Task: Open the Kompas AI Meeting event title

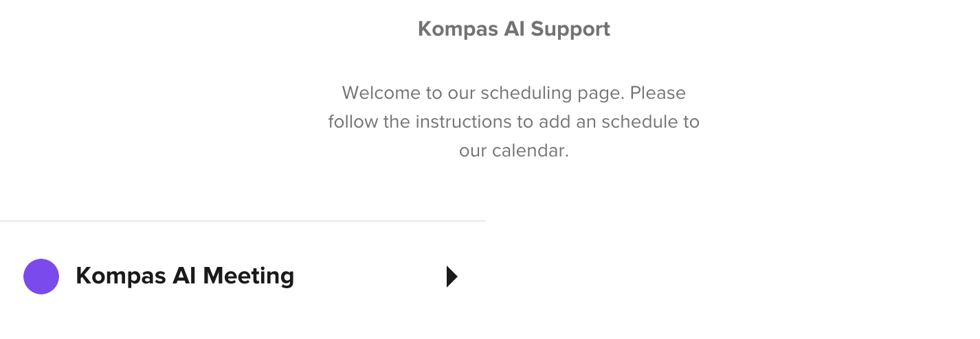Action: [185, 276]
